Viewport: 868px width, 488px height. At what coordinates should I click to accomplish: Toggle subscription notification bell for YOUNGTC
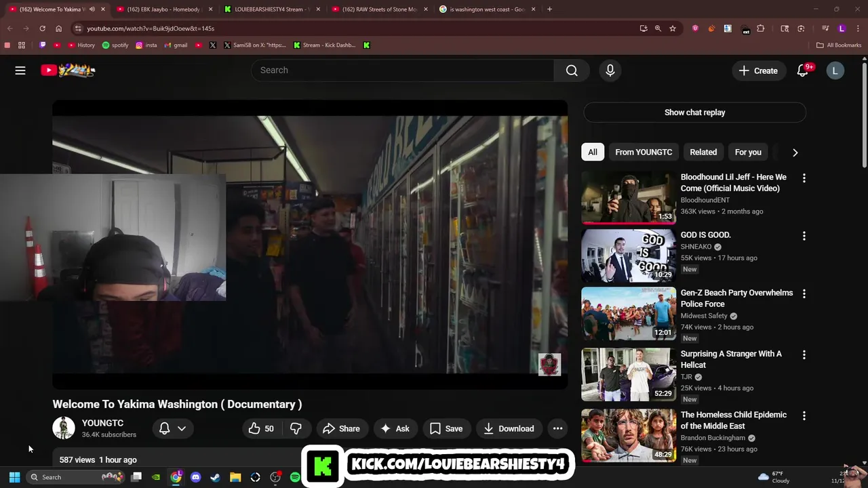point(164,428)
